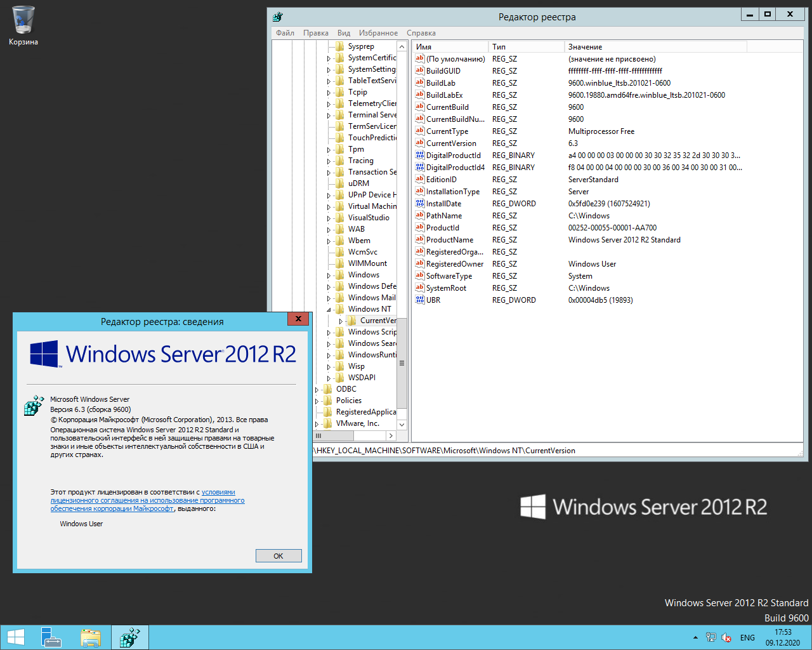Sort by the Значение column header
This screenshot has width=812, height=650.
point(655,47)
